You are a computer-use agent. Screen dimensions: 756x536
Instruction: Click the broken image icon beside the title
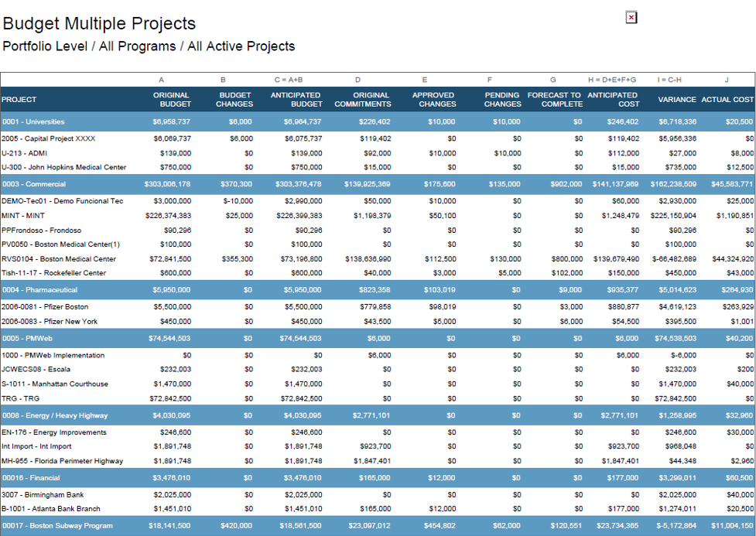pos(631,18)
